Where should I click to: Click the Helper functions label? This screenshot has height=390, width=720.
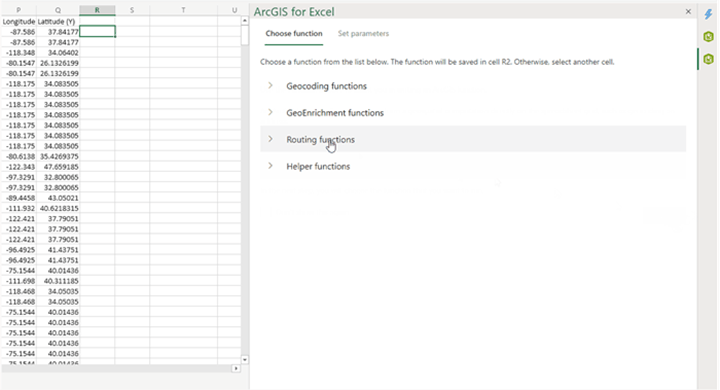[318, 166]
